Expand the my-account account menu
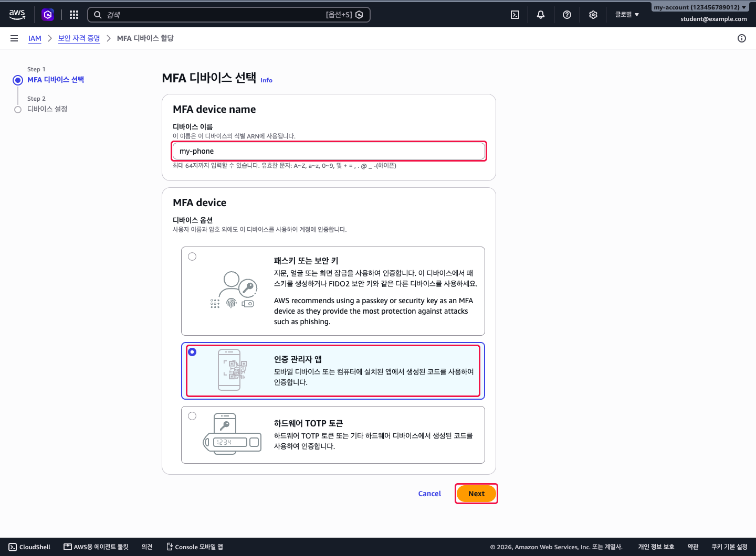The image size is (756, 556). [700, 7]
